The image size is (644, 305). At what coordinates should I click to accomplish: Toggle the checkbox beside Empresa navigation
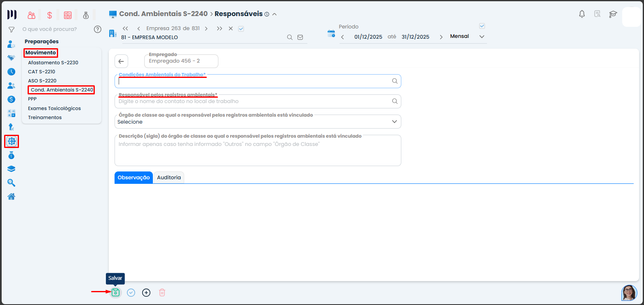[x=241, y=29]
